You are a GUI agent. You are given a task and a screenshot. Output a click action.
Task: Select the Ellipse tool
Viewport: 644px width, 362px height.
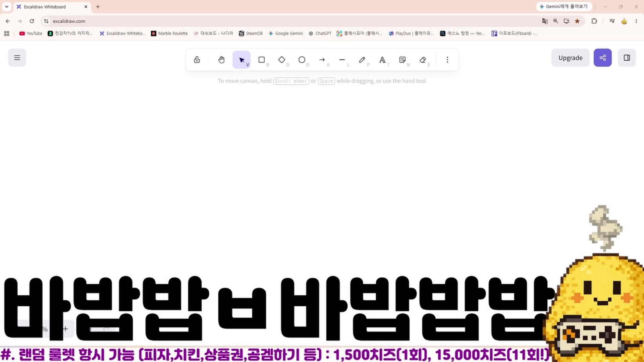(302, 60)
